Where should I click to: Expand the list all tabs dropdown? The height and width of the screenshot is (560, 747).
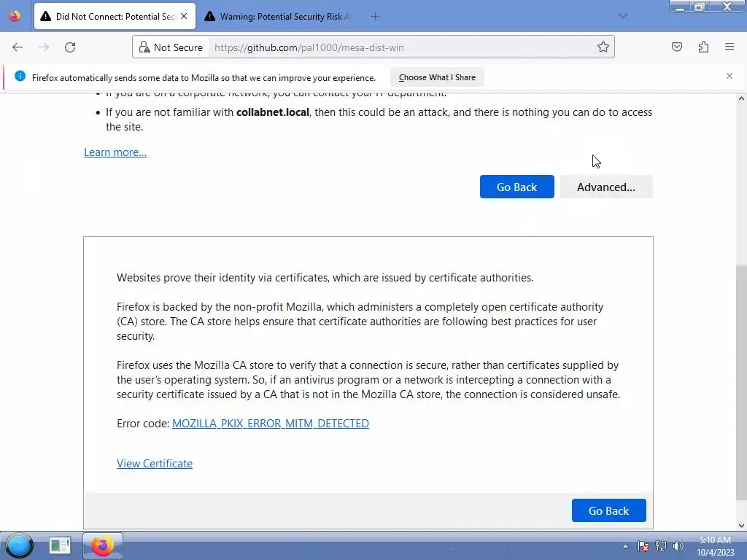(623, 16)
